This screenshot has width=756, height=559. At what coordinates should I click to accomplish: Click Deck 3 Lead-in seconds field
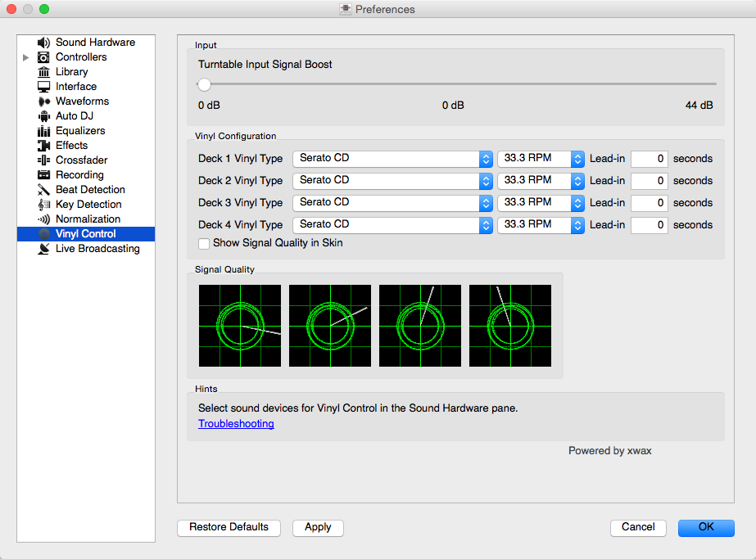649,203
